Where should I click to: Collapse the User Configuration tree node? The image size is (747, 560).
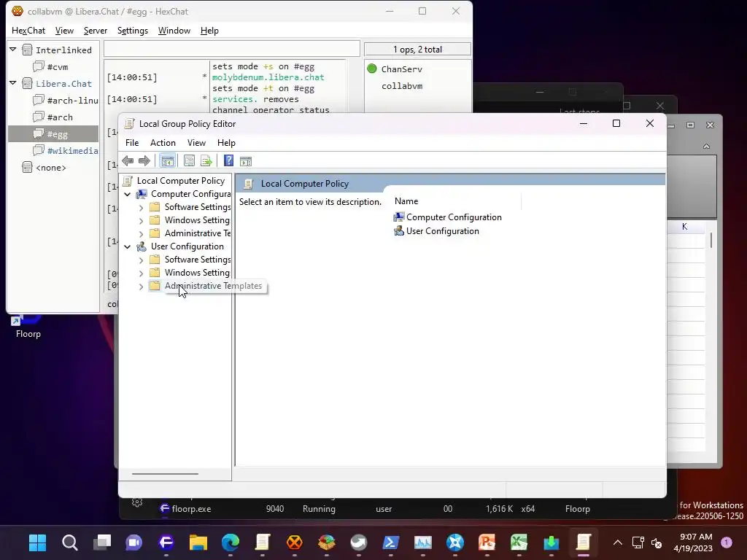[x=127, y=246]
